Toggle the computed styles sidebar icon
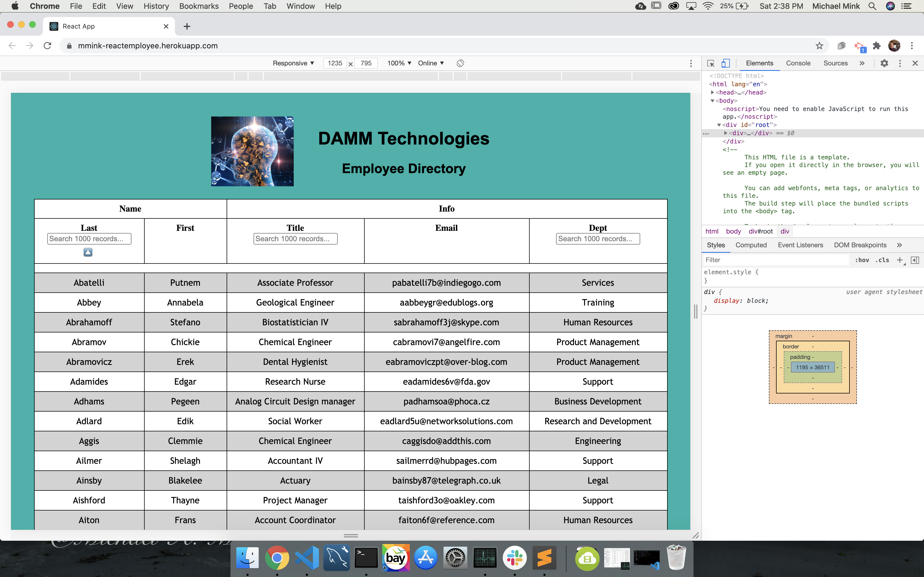924x577 pixels. pyautogui.click(x=915, y=260)
